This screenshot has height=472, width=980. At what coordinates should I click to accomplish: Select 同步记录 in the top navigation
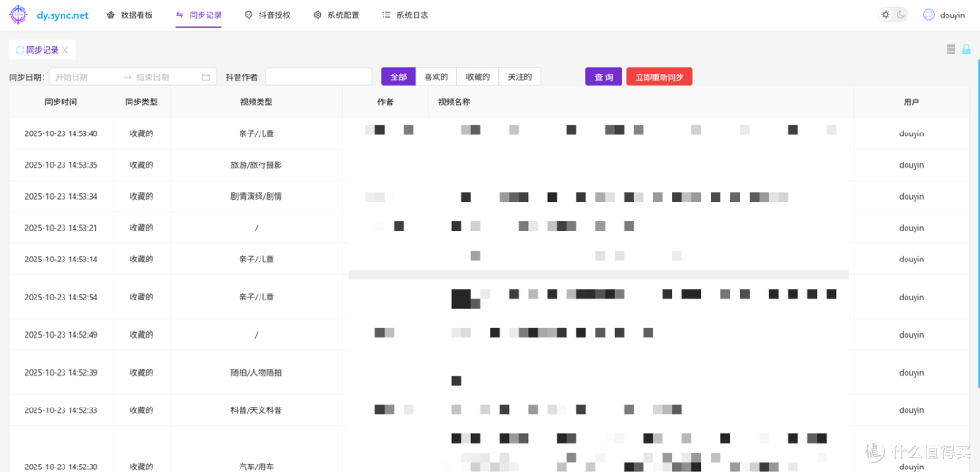(199, 15)
